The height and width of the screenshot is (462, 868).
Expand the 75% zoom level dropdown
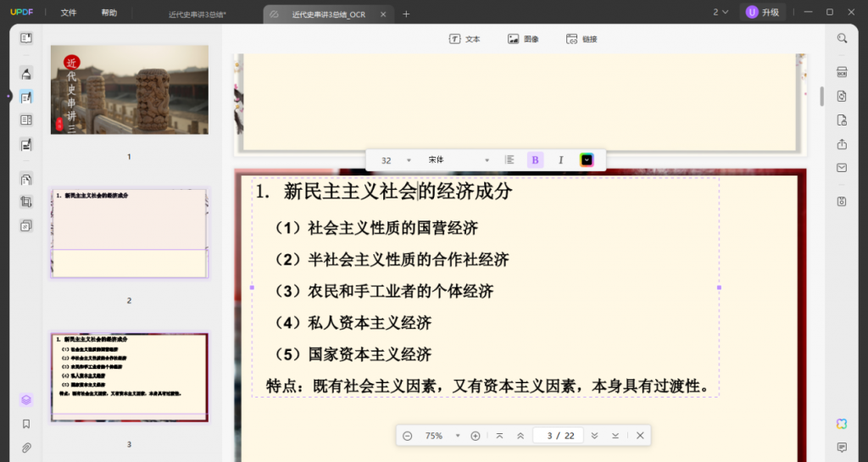click(x=458, y=436)
